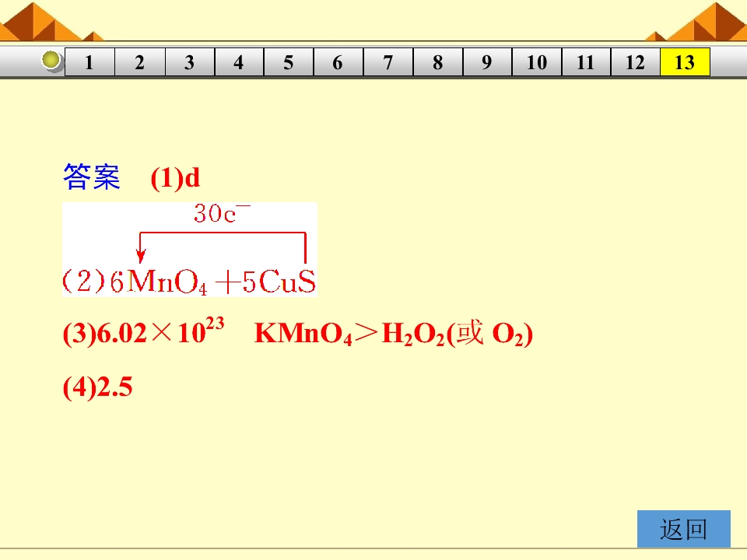Image resolution: width=747 pixels, height=560 pixels.
Task: Jump to question tab 6
Action: click(338, 62)
